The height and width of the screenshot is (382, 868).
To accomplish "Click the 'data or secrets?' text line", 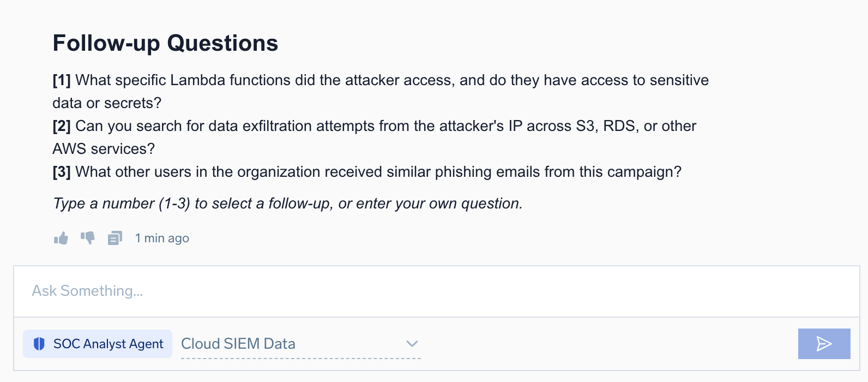I will pos(107,103).
